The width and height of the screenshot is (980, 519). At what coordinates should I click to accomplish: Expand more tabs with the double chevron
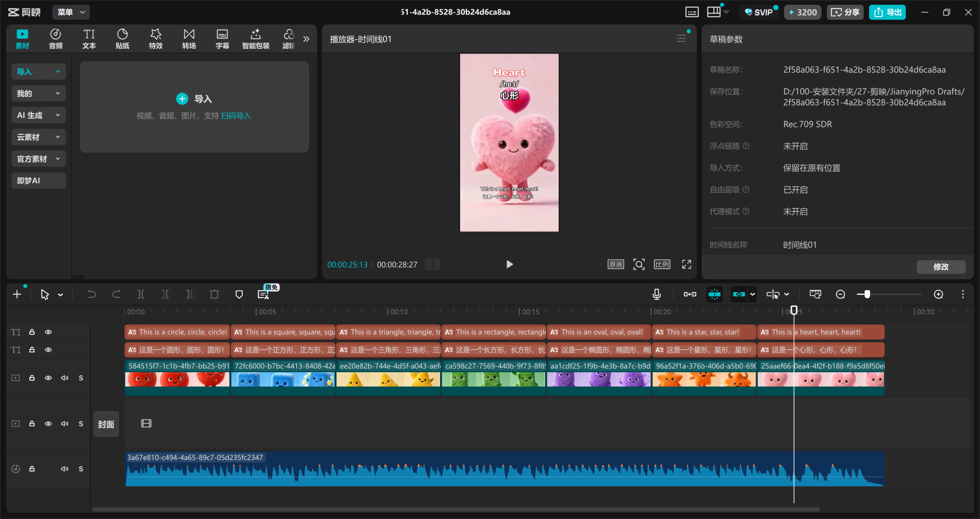click(306, 39)
